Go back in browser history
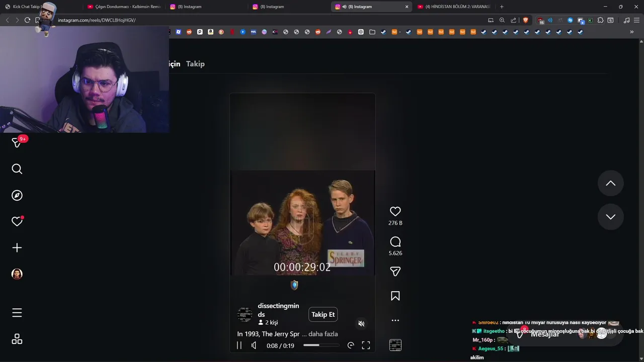This screenshot has width=644, height=362. [7, 20]
